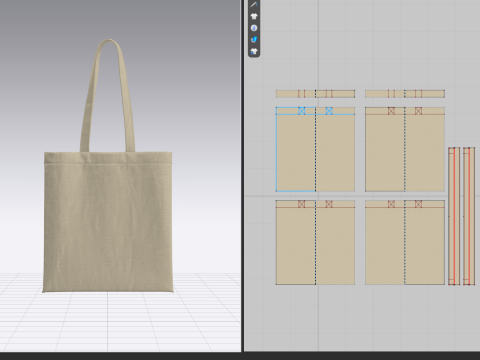Screen dimensions: 480x360
Task: Select the top-left horizontal facing strip pattern
Action: (x=315, y=94)
